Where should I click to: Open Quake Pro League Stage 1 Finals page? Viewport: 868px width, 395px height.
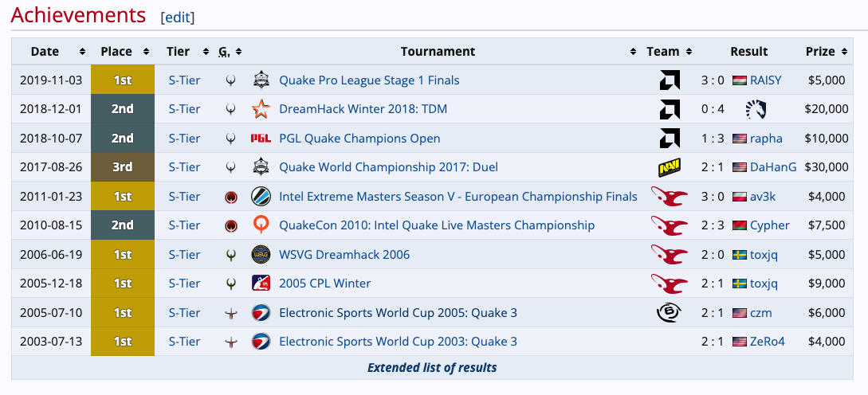(369, 80)
